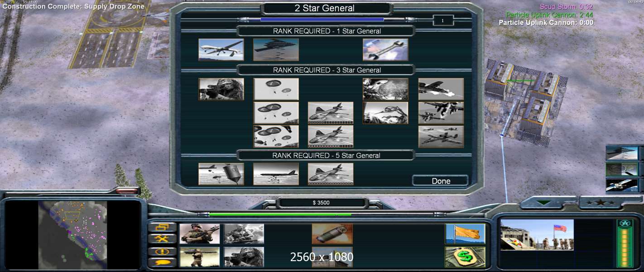Select the power left of single A-10 icon
644x272 pixels.
coord(385,89)
